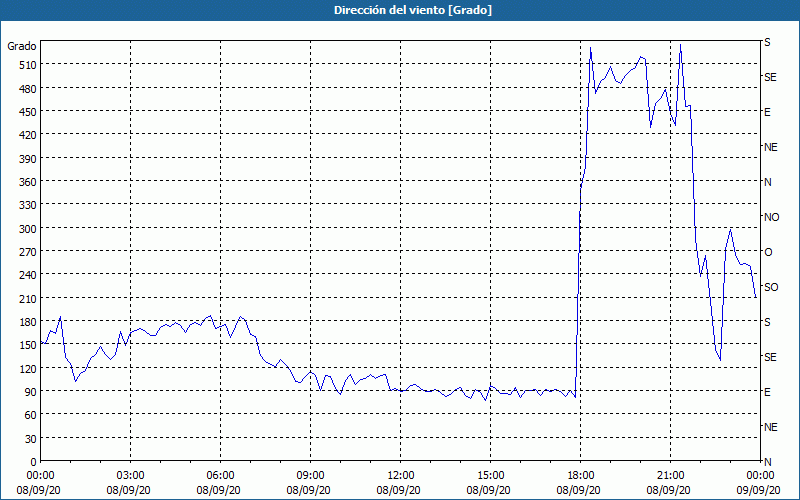This screenshot has height=500, width=800.
Task: Select the 12:00 time axis label
Action: click(401, 476)
